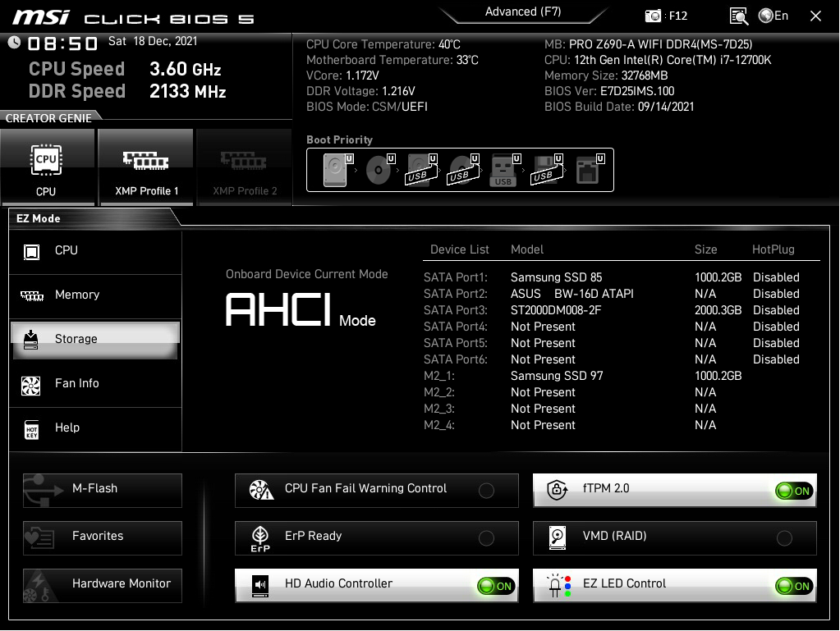The height and width of the screenshot is (631, 840).
Task: Click the HotPlug column header
Action: 773,249
